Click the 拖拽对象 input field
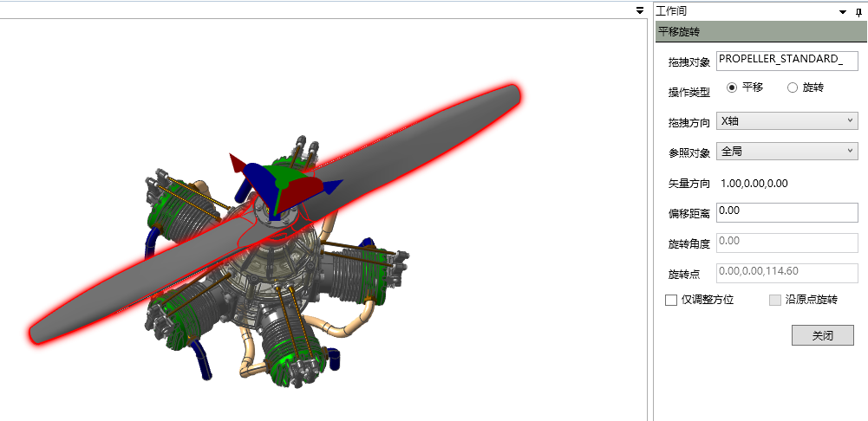This screenshot has width=868, height=421. coord(787,61)
